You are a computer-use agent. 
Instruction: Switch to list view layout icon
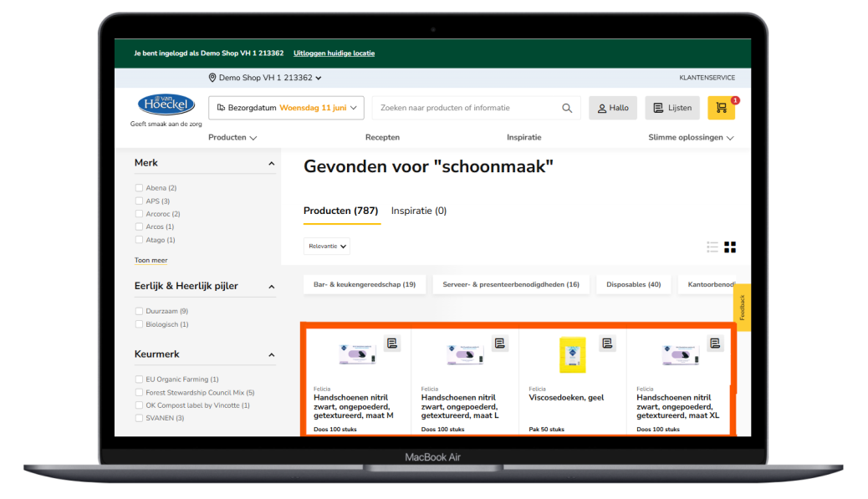tap(712, 247)
